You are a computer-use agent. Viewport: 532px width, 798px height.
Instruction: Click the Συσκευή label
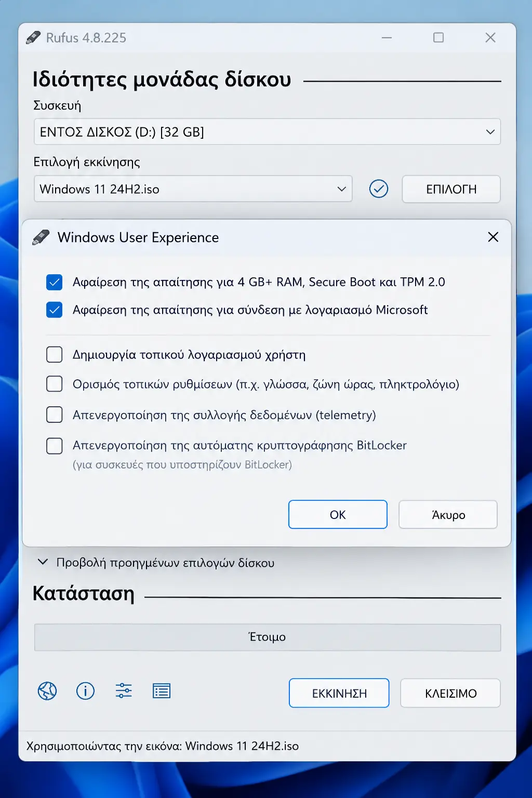pos(57,105)
